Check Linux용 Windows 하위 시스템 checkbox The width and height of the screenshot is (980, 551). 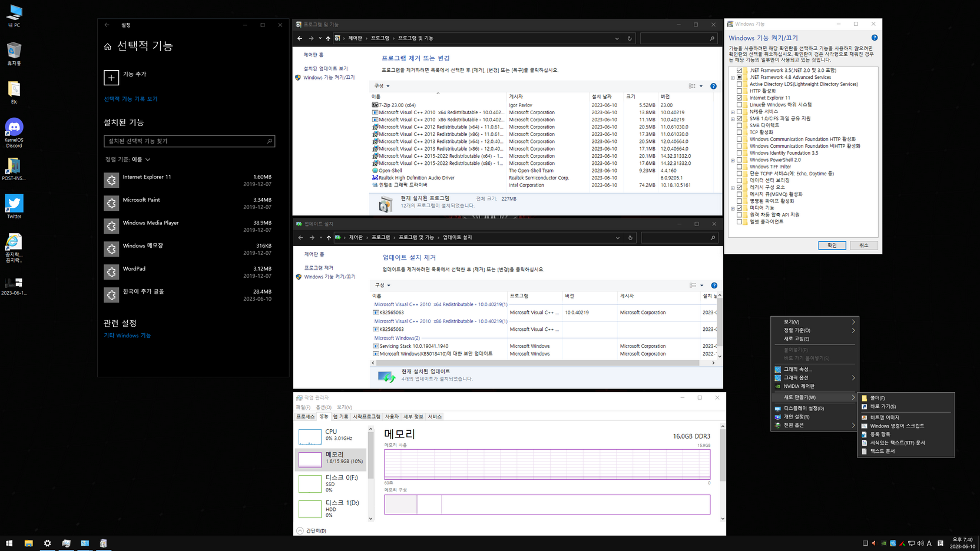[740, 105]
